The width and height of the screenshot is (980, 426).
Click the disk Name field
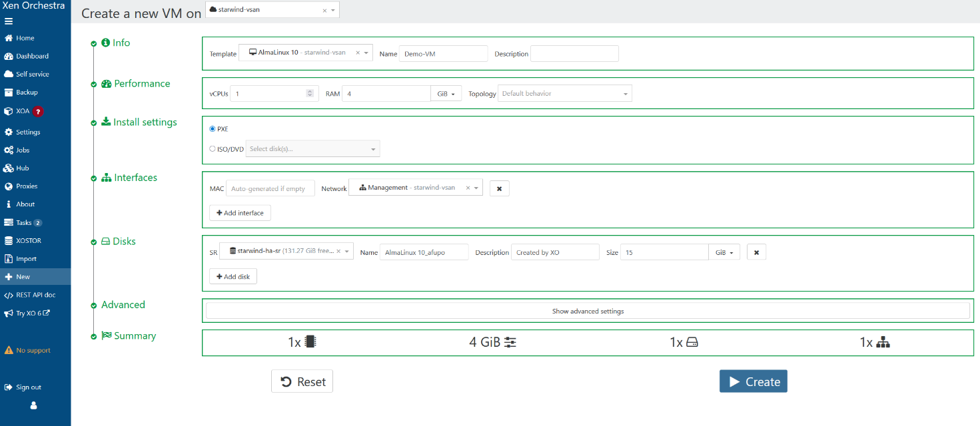(424, 252)
